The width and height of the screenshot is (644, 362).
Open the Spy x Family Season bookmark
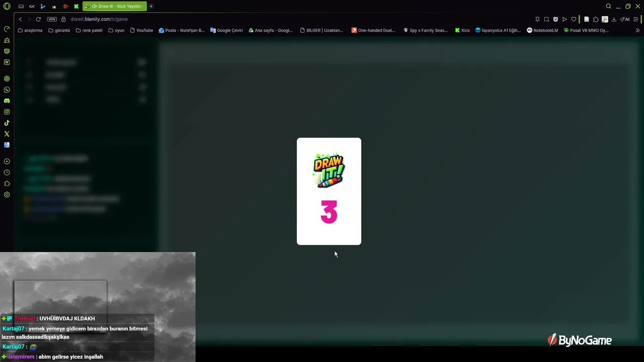425,30
